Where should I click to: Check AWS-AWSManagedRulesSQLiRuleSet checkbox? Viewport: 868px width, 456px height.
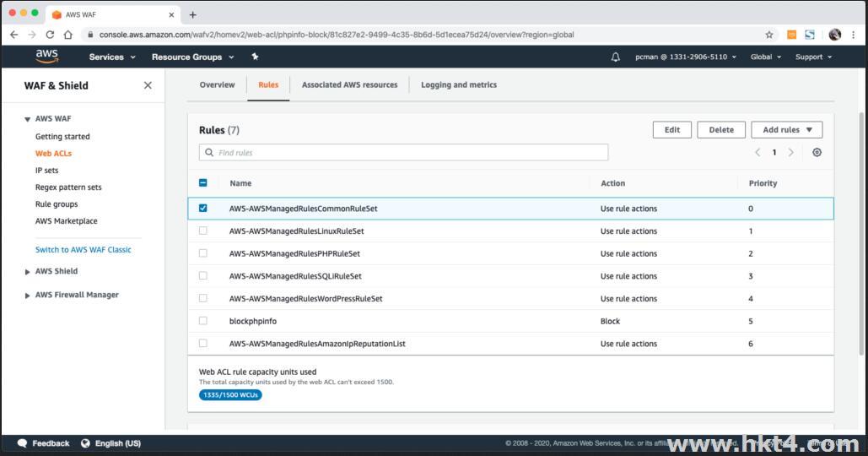203,275
